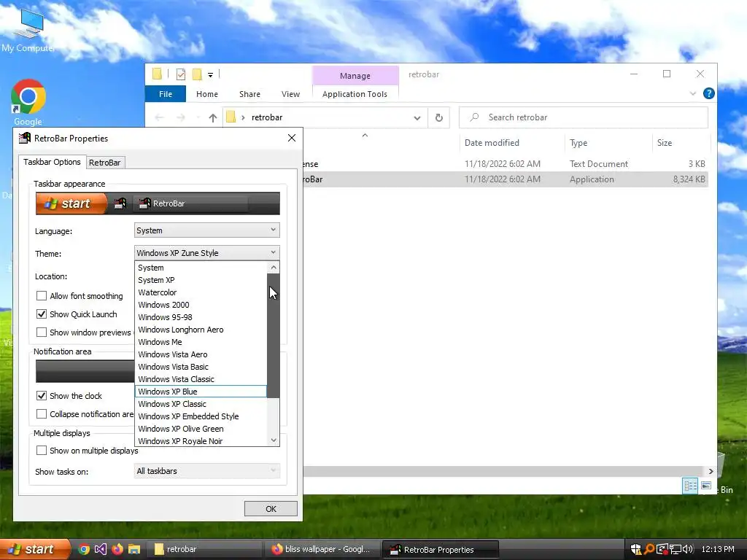Click the theme list scroll down arrow
This screenshot has width=747, height=560.
(274, 440)
